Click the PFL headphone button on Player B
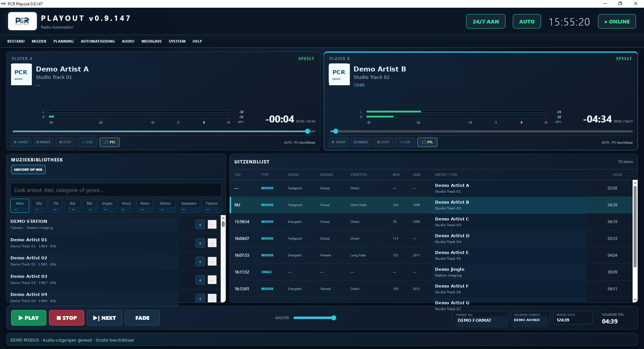 (427, 142)
